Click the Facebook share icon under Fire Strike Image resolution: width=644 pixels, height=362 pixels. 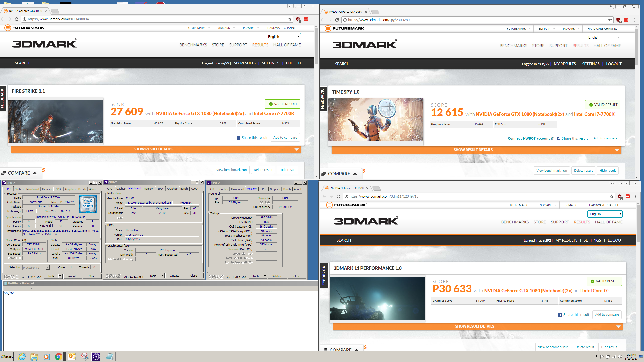(238, 138)
